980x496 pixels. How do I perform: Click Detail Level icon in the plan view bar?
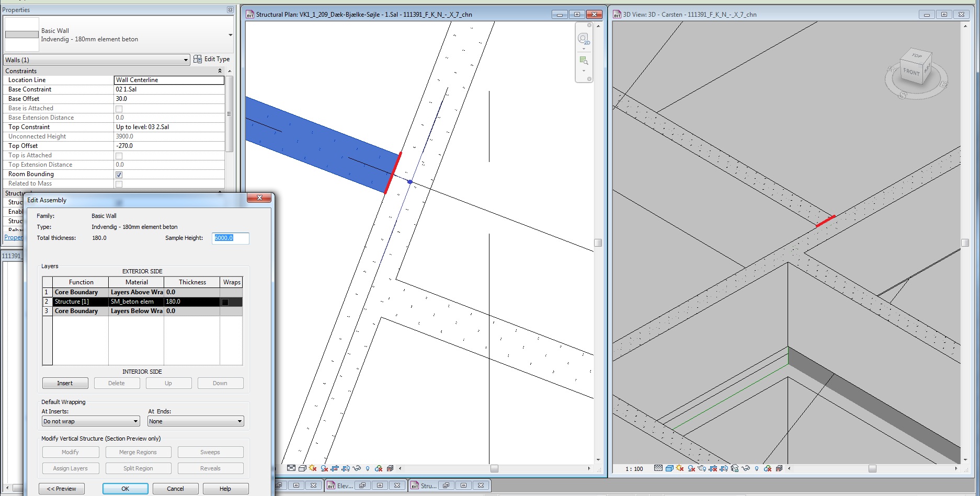[x=291, y=468]
